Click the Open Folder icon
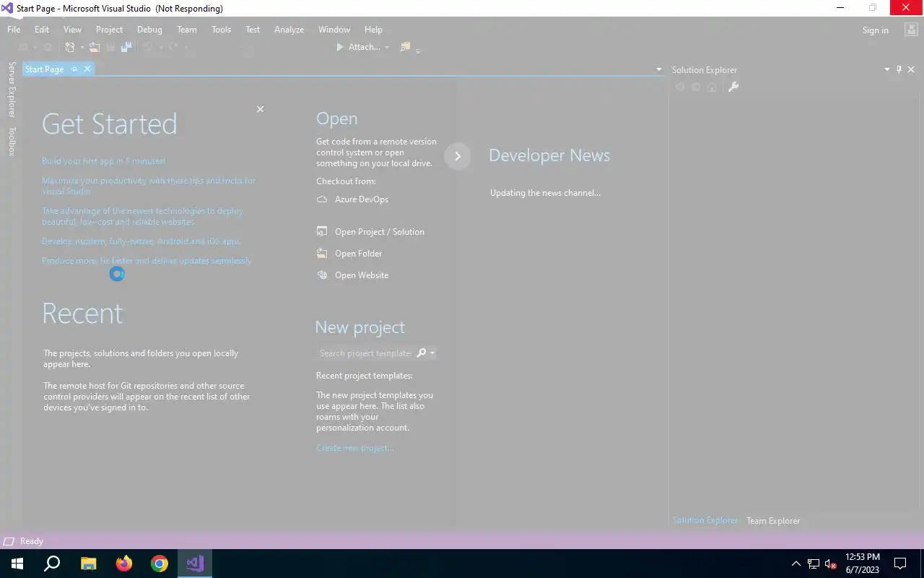The image size is (924, 578). click(322, 254)
